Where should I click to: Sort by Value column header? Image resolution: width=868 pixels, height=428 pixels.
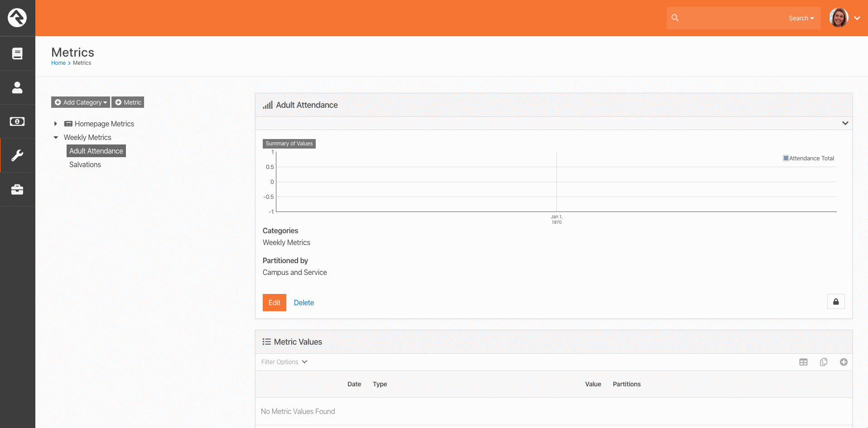[593, 384]
